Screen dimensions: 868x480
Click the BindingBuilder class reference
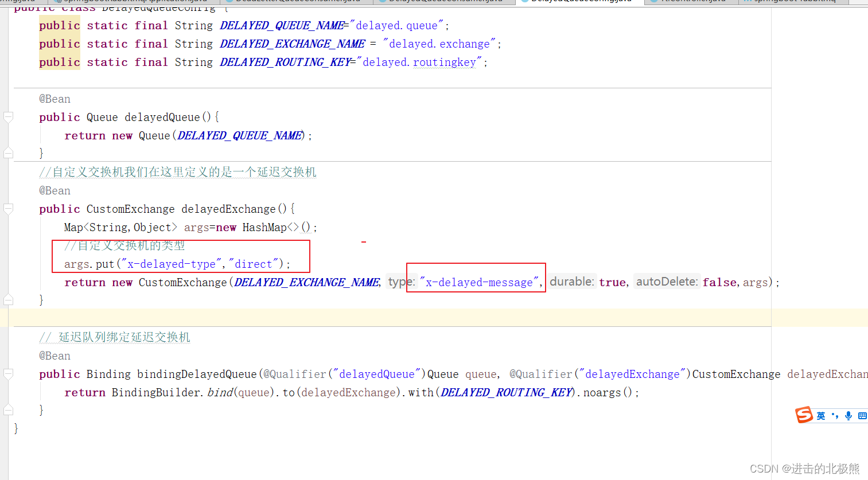(x=156, y=392)
